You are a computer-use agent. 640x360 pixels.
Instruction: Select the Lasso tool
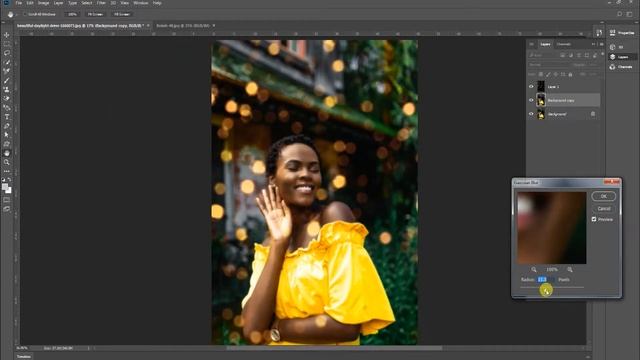[x=7, y=53]
